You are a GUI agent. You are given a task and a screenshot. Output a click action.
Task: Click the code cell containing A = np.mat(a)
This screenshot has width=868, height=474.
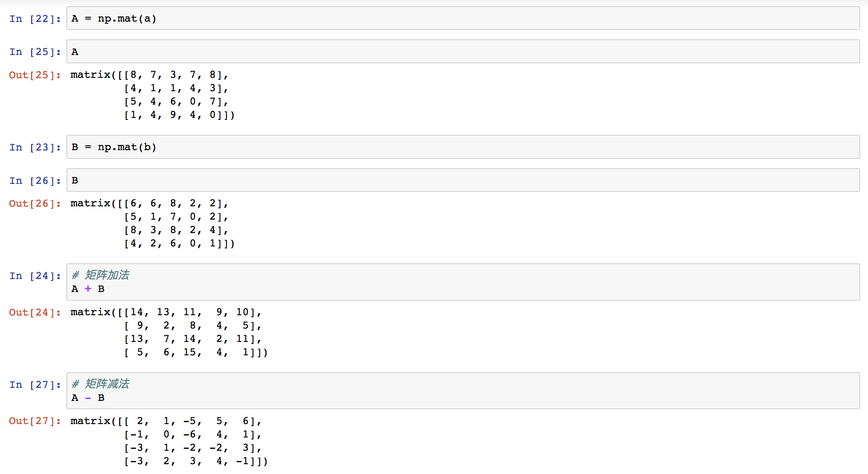[x=463, y=18]
